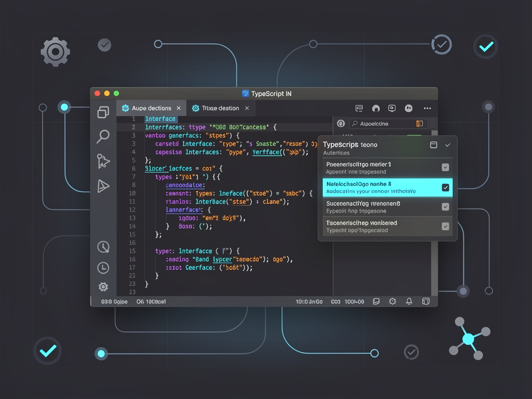This screenshot has width=532, height=399.
Task: Click the underlined cenooodatoe text in code
Action: tap(185, 185)
